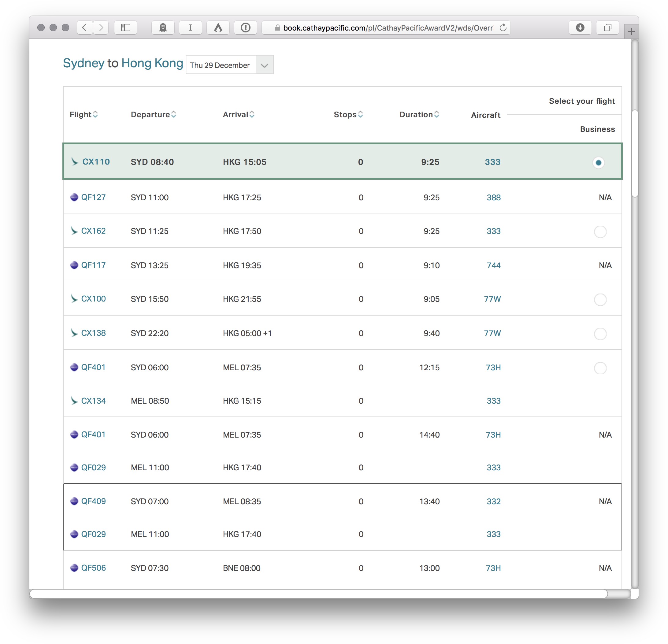Open the CX162 flight link
668x644 pixels.
point(93,231)
